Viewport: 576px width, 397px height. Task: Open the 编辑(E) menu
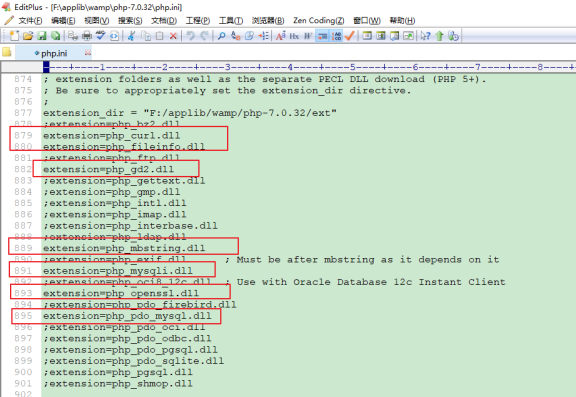(x=63, y=21)
